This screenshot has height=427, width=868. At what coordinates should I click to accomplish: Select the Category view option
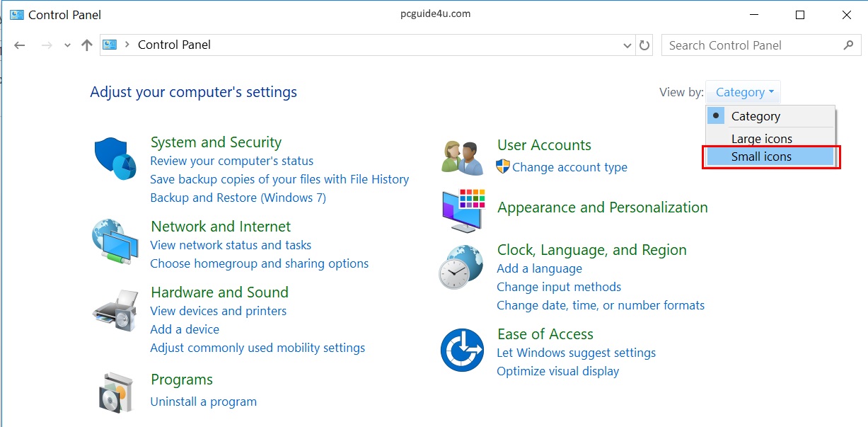point(756,116)
